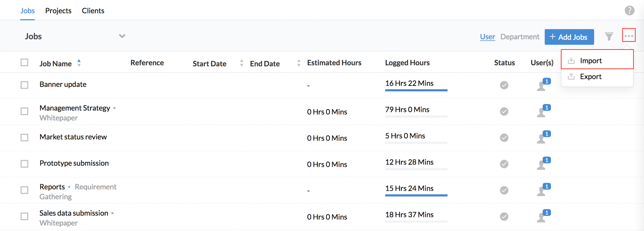
Task: Toggle the select-all jobs checkbox
Action: click(x=24, y=62)
